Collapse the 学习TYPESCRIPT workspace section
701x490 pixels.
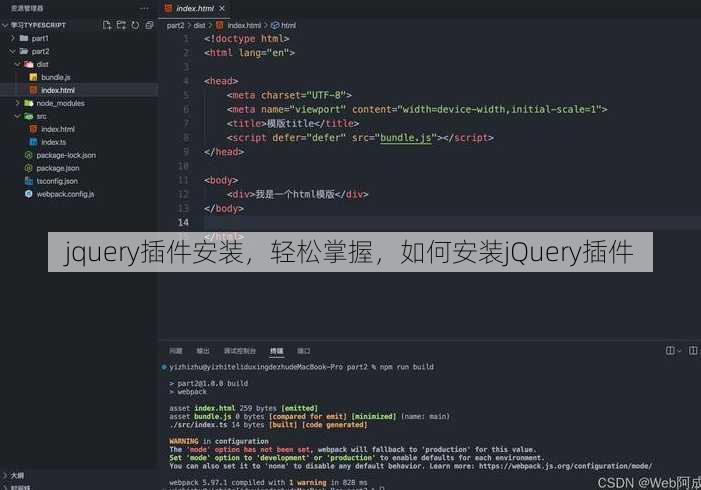pyautogui.click(x=5, y=25)
